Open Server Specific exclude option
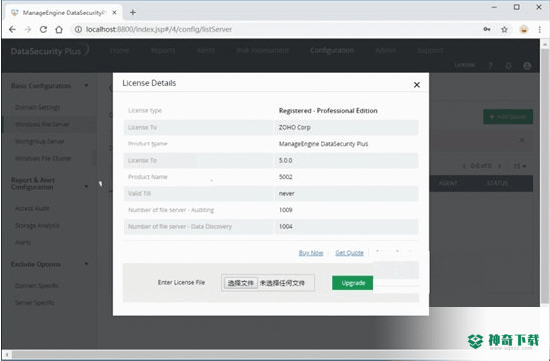550x361 pixels. point(34,302)
